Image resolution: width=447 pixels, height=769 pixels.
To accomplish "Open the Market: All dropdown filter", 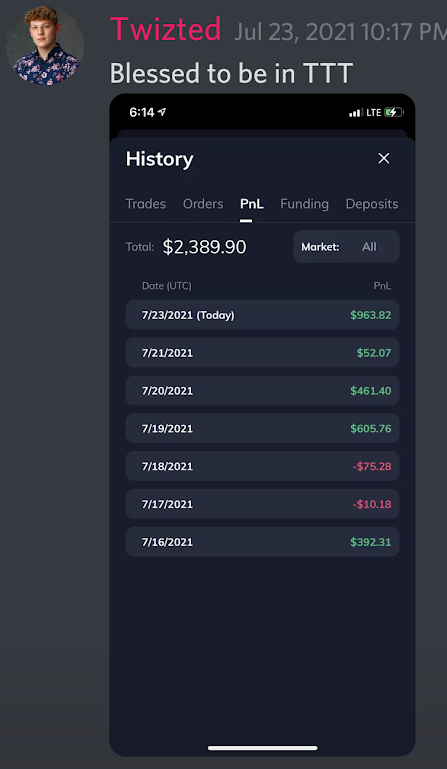I will pos(346,247).
